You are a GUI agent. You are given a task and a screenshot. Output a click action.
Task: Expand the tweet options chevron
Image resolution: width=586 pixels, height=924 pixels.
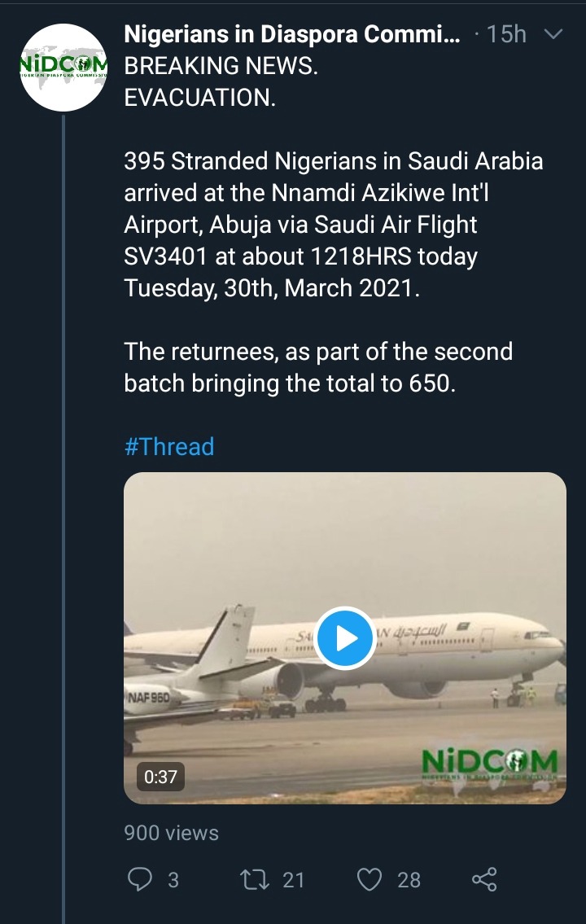(x=553, y=34)
